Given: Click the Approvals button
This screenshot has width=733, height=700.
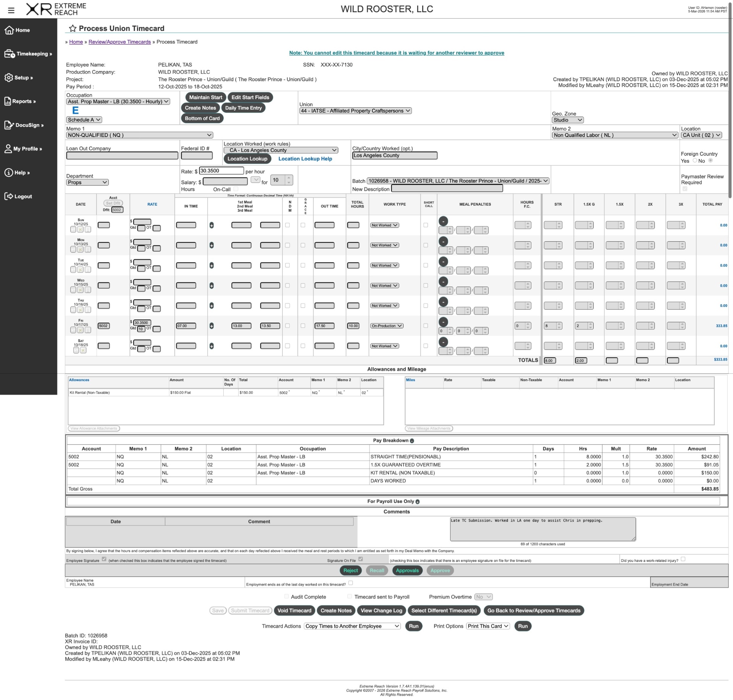Looking at the screenshot, I should point(407,571).
